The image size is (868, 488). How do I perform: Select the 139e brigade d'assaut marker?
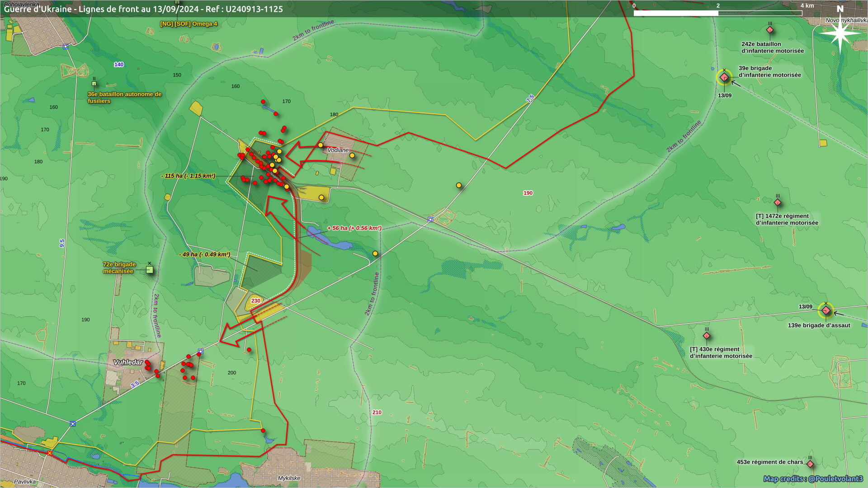pos(826,310)
